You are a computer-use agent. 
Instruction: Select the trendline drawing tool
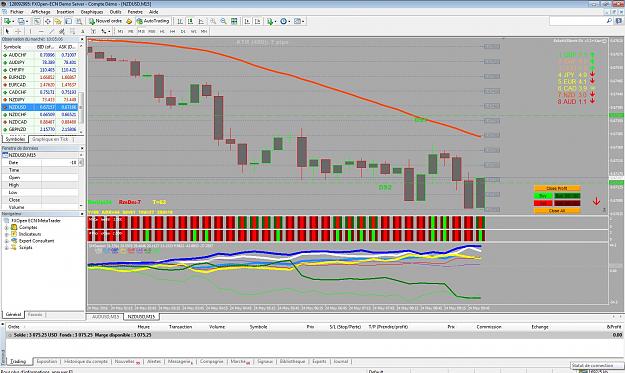coord(51,31)
